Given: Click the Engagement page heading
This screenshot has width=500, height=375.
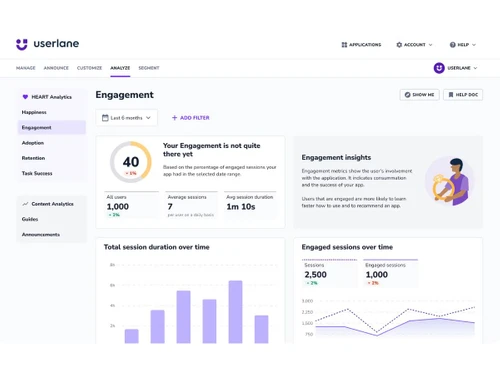Looking at the screenshot, I should coord(125,95).
